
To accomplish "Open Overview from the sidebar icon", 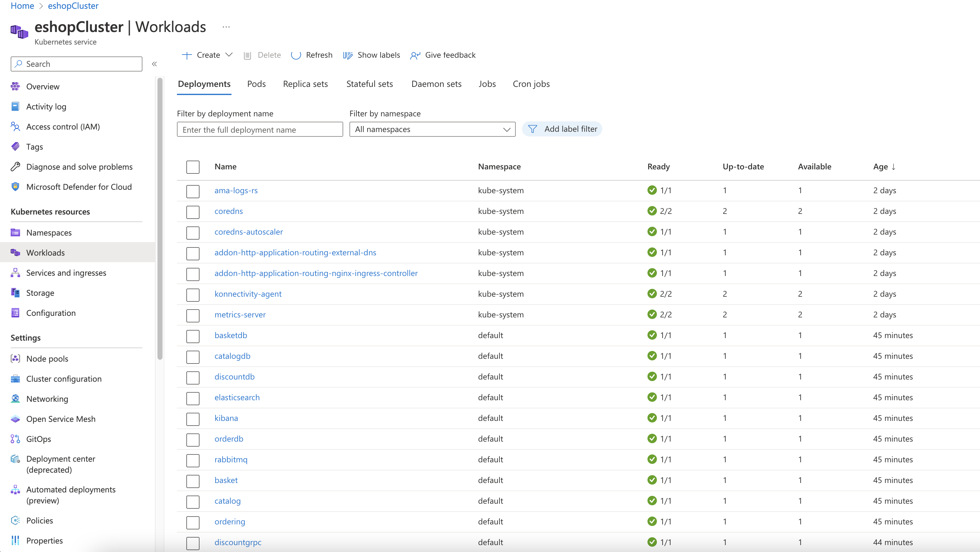I will pyautogui.click(x=15, y=86).
